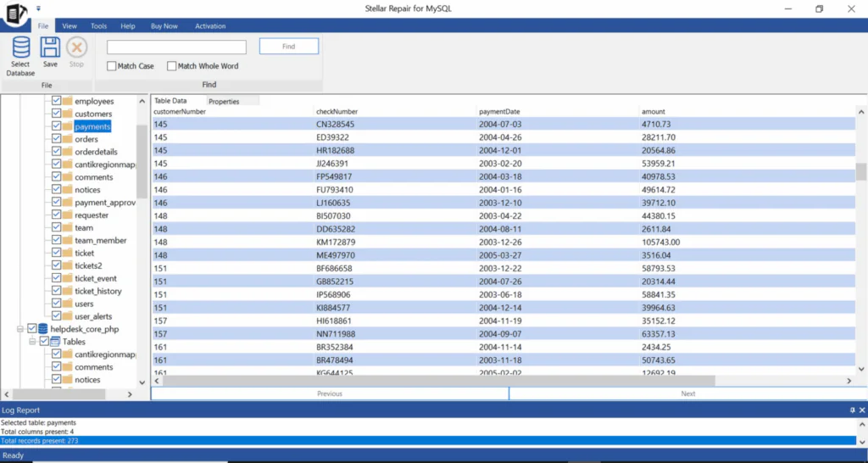Uncheck the user_alerts table checkbox
Image resolution: width=868 pixels, height=463 pixels.
(x=57, y=316)
